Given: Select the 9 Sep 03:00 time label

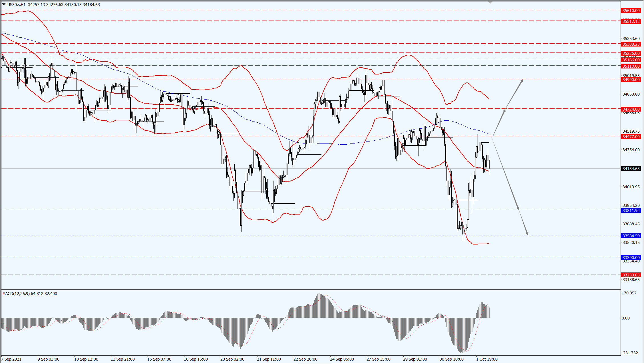Looking at the screenshot, I should tap(49, 359).
